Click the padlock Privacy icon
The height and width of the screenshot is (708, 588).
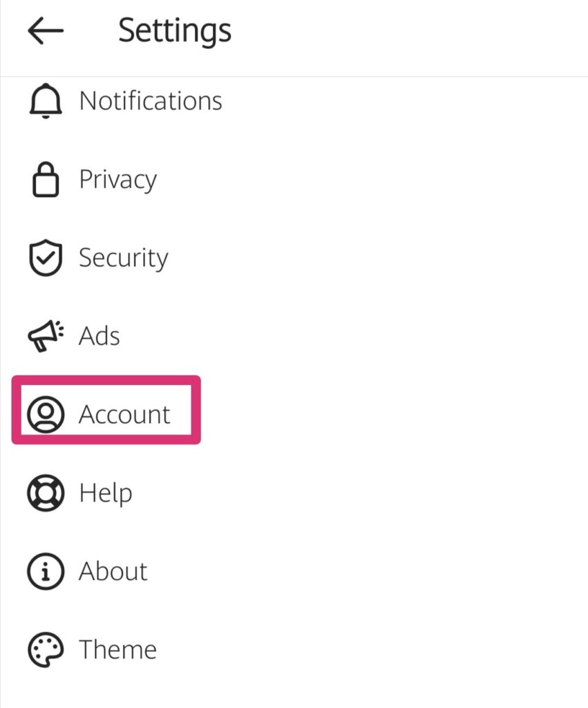[46, 179]
